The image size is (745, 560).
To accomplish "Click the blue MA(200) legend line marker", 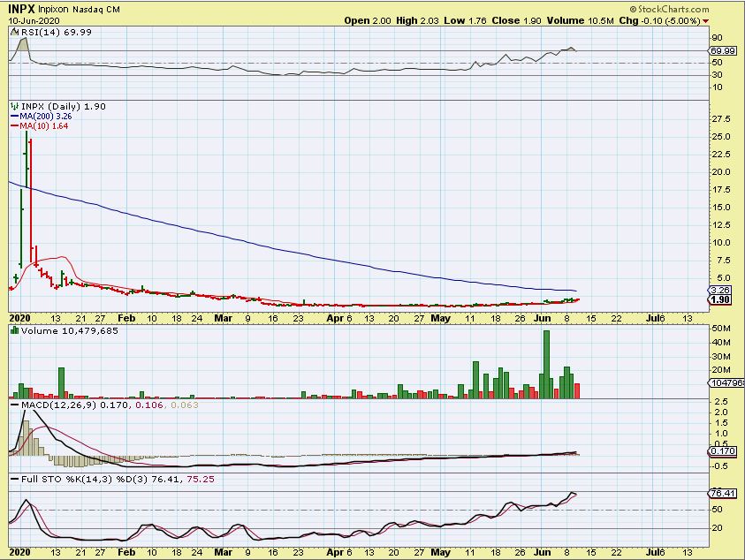I will click(x=12, y=116).
